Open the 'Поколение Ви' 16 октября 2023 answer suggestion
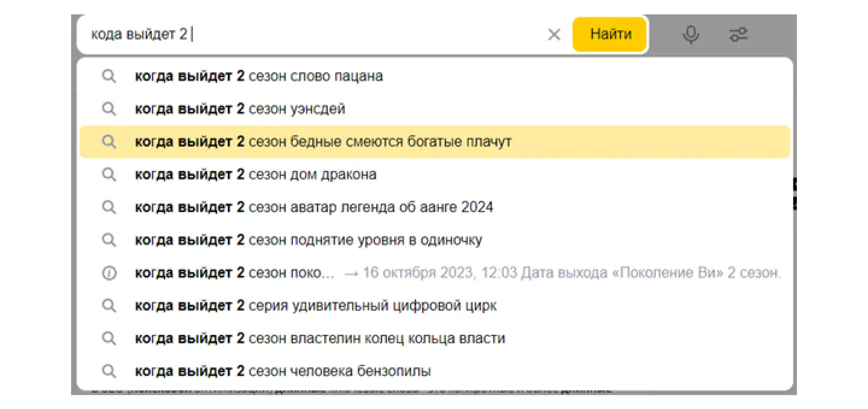 tap(435, 273)
